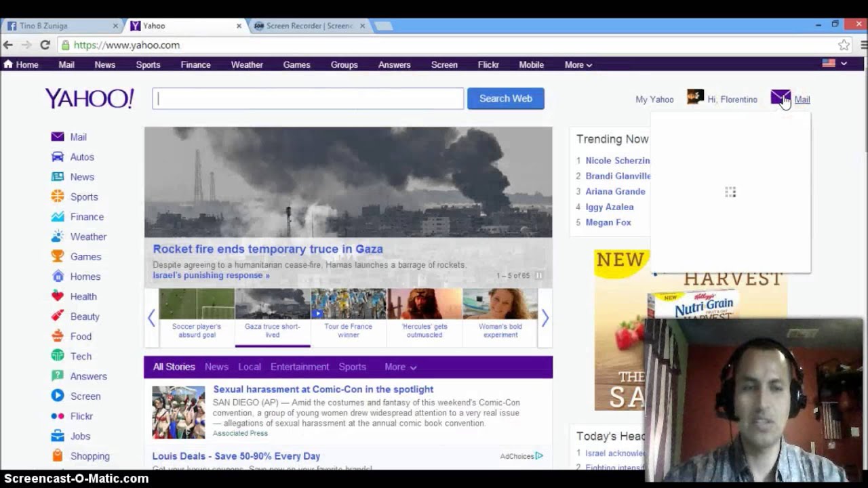Screen dimensions: 868x488
Task: Select the All Stories tab
Action: (174, 367)
